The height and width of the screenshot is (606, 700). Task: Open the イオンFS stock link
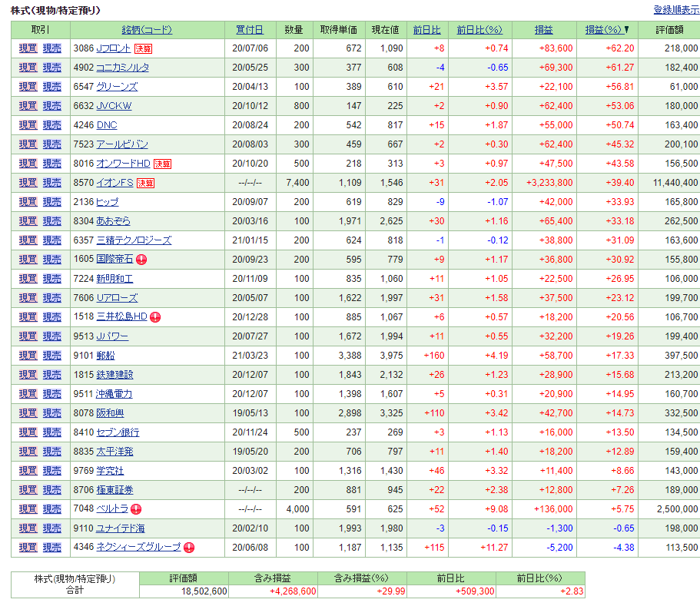coord(114,183)
